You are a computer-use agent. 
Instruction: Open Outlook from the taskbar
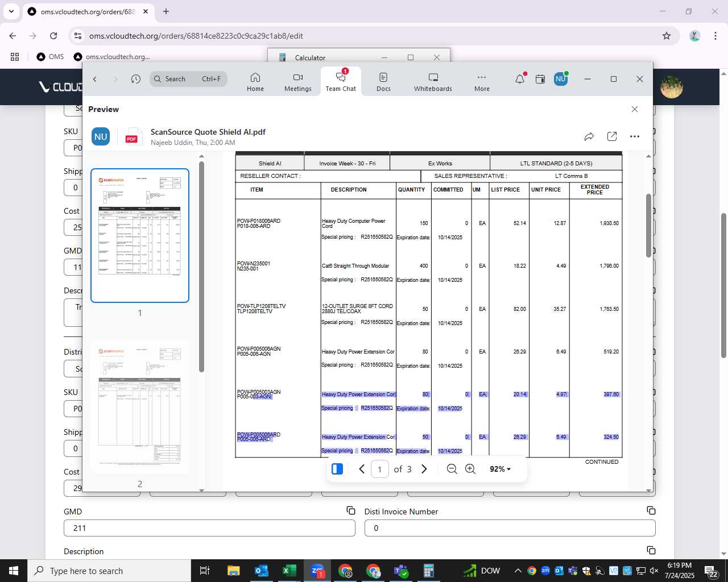tap(261, 571)
